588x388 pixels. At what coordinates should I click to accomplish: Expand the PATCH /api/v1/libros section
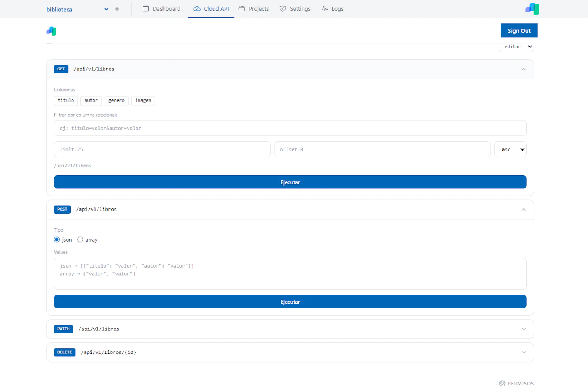(524, 329)
